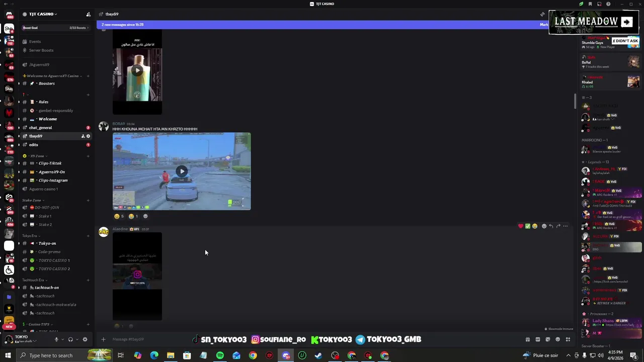
Task: Open the LAST MEADOW arrow button
Action: tap(626, 22)
